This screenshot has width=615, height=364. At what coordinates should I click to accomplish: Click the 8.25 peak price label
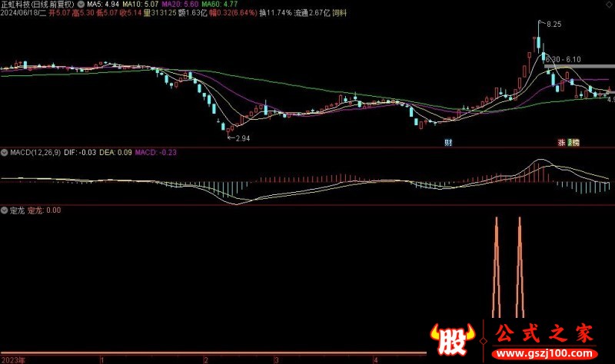coord(553,25)
